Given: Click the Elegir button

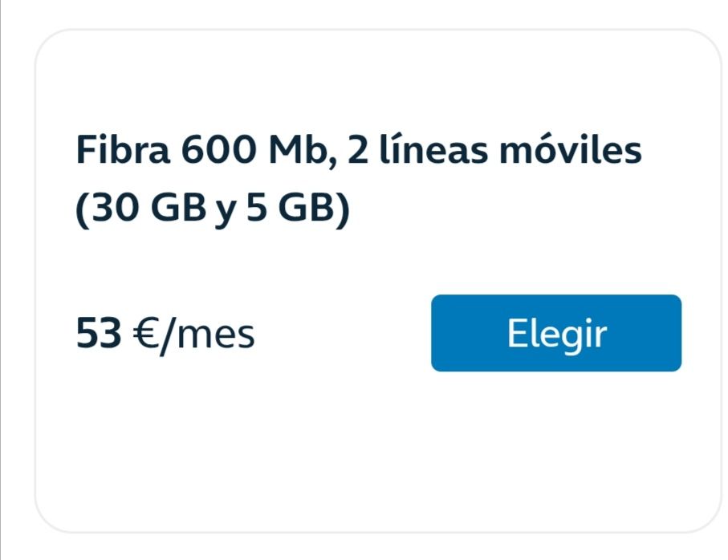Looking at the screenshot, I should pos(555,333).
